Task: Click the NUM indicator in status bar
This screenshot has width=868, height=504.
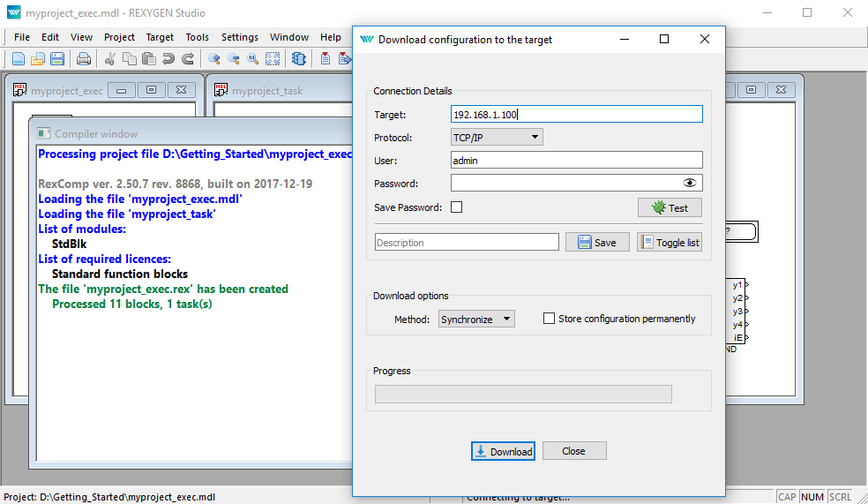Action: [812, 497]
